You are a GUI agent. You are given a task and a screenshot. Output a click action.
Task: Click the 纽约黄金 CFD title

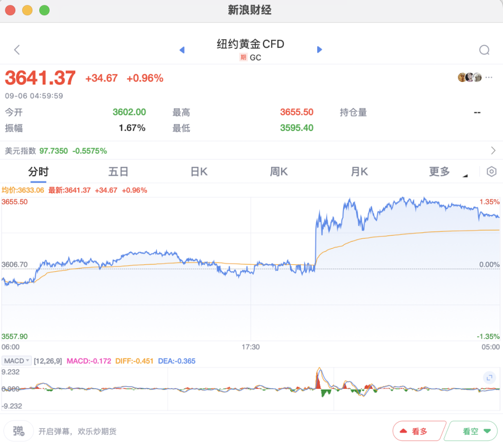[x=250, y=44]
